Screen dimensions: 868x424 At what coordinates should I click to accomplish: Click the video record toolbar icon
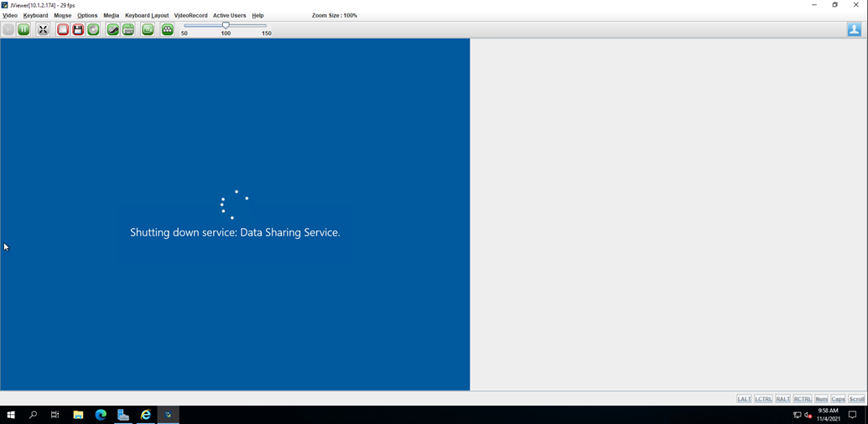pos(148,29)
